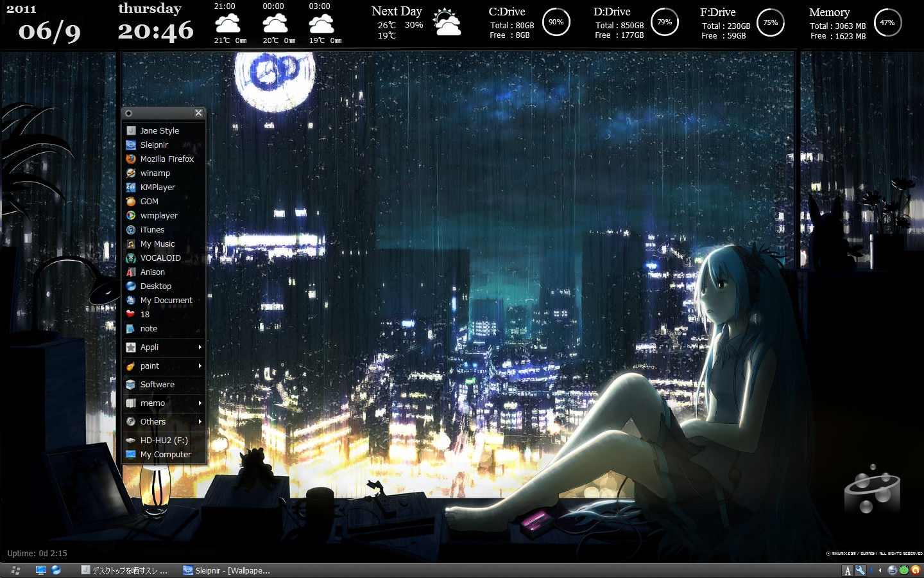Open the My Music folder entry
Image resolution: width=924 pixels, height=578 pixels.
[x=164, y=243]
